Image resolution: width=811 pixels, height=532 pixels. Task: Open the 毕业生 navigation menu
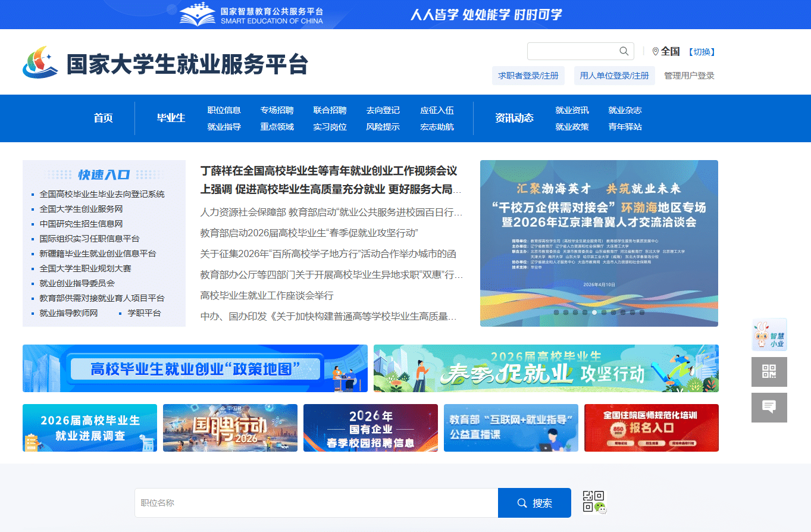171,118
